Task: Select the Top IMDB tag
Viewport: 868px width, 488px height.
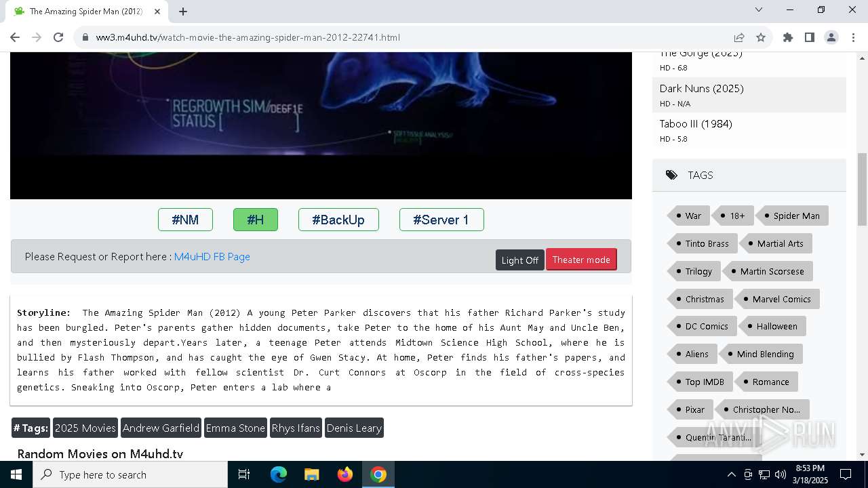Action: (700, 382)
